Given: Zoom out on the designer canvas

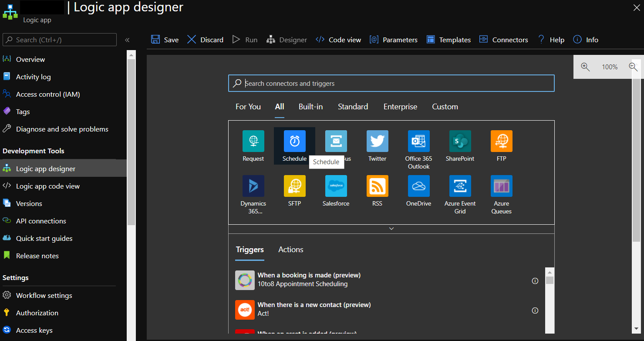Looking at the screenshot, I should pyautogui.click(x=633, y=67).
